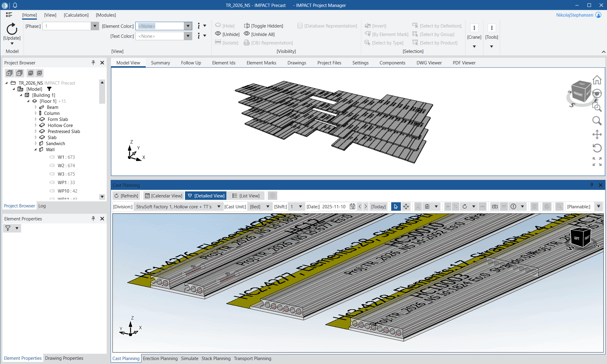
Task: Click the warning exclamation icon in Cast Planning
Action: [513, 206]
